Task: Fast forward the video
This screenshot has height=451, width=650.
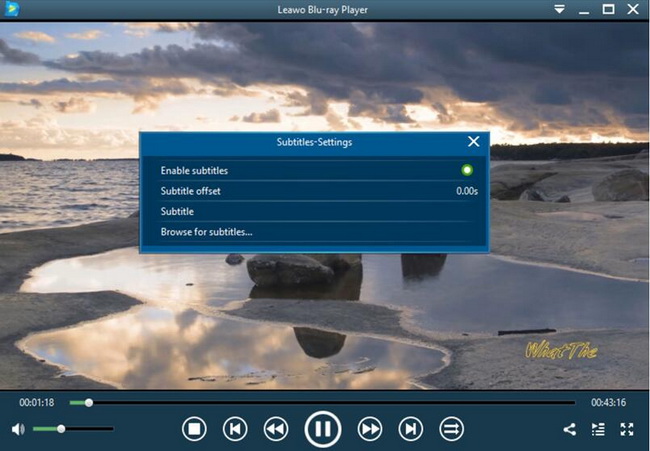Action: coord(370,429)
